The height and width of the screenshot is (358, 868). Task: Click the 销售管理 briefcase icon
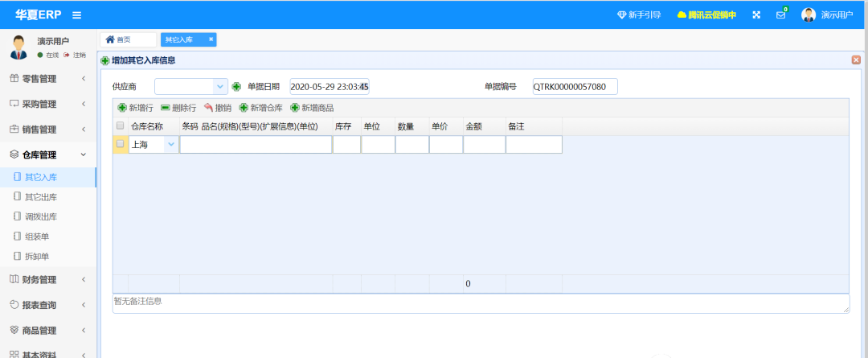pos(14,130)
